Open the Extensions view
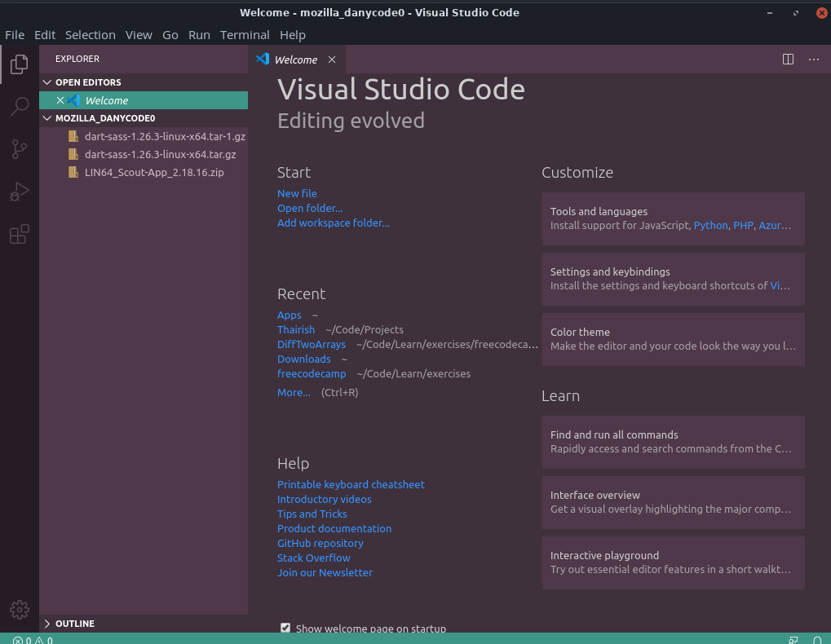The width and height of the screenshot is (831, 644). [x=19, y=234]
